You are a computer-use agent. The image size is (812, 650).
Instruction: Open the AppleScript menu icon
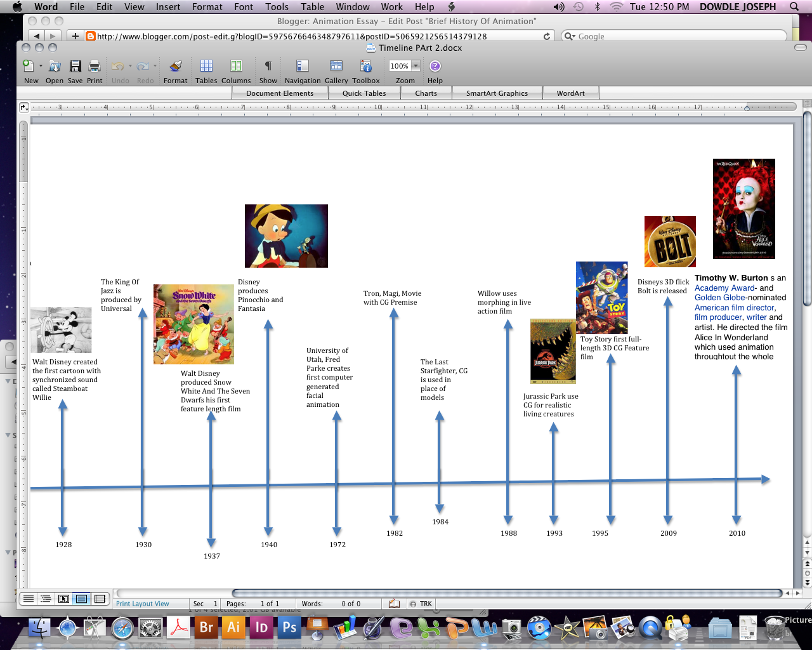(x=452, y=7)
